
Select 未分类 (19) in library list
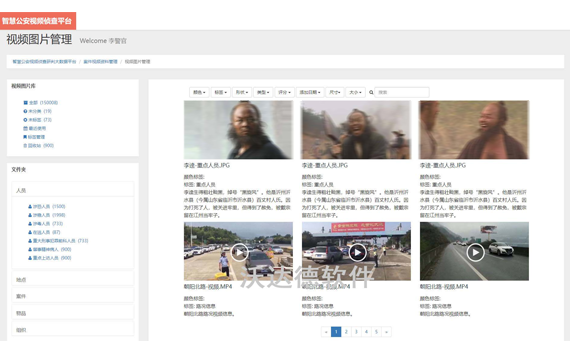pos(37,111)
